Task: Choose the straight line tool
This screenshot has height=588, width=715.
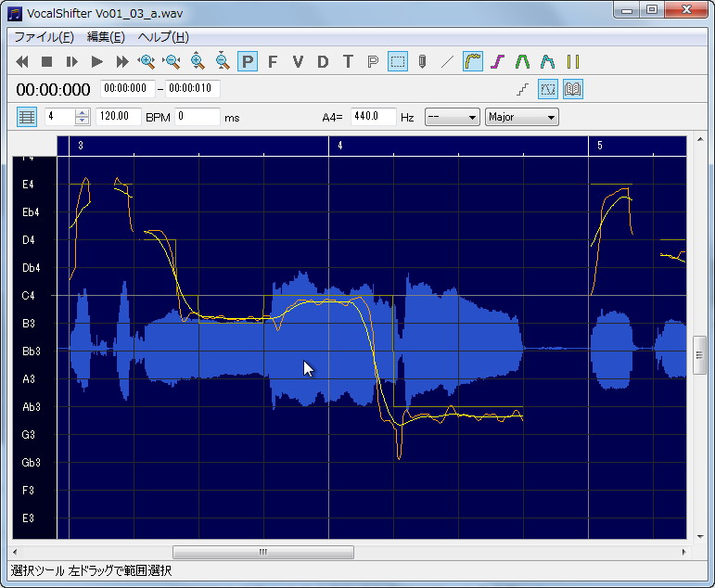Action: [x=447, y=61]
